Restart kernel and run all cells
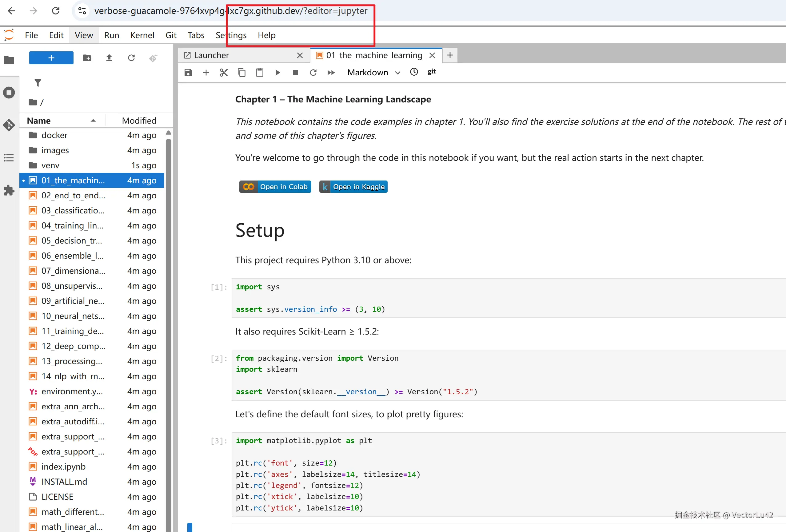Image resolution: width=786 pixels, height=532 pixels. coord(331,73)
